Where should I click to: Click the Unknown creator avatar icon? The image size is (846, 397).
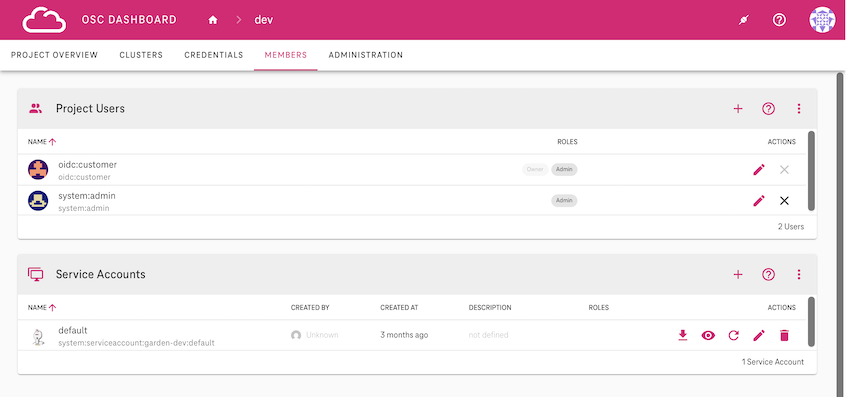[296, 335]
